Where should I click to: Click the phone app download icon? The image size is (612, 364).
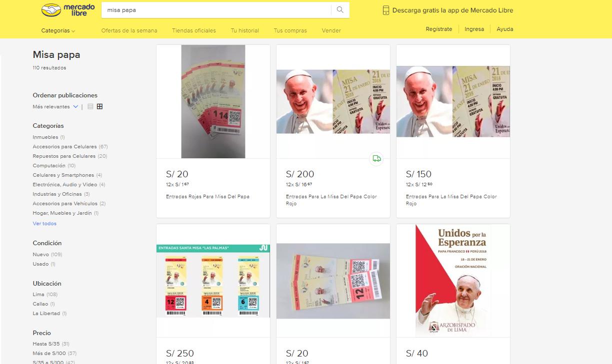click(385, 10)
